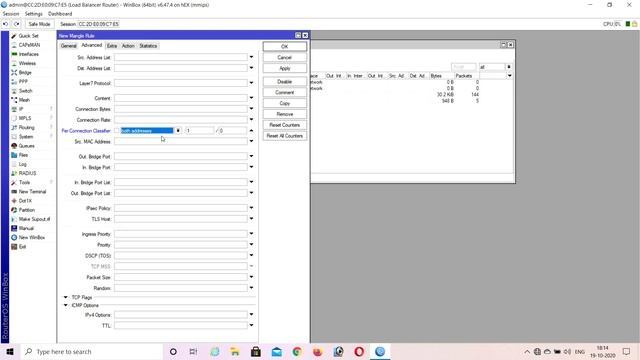The height and width of the screenshot is (360, 640).
Task: Expand the Connection Bytes field
Action: pos(251,109)
